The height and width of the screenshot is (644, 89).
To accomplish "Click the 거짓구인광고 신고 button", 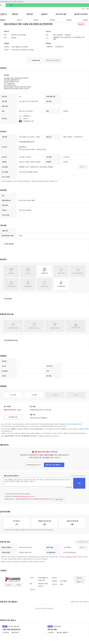I will pyautogui.click(x=82, y=542).
